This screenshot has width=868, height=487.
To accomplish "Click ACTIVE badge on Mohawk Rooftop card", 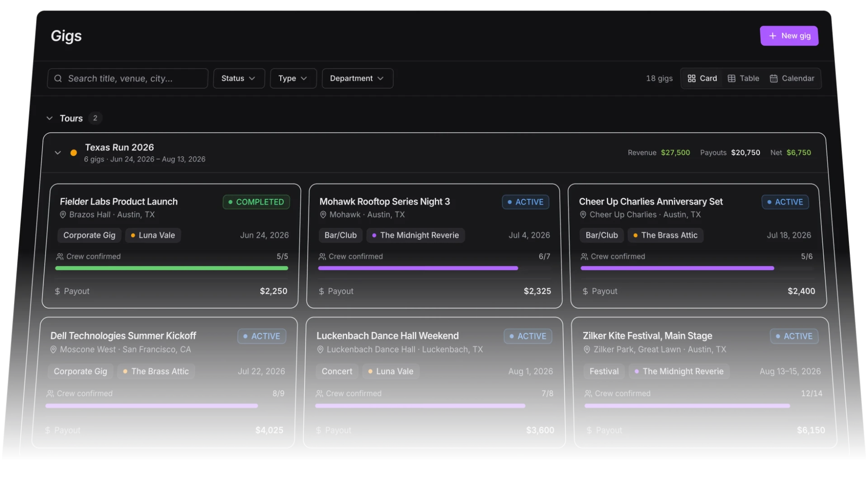I will [525, 202].
